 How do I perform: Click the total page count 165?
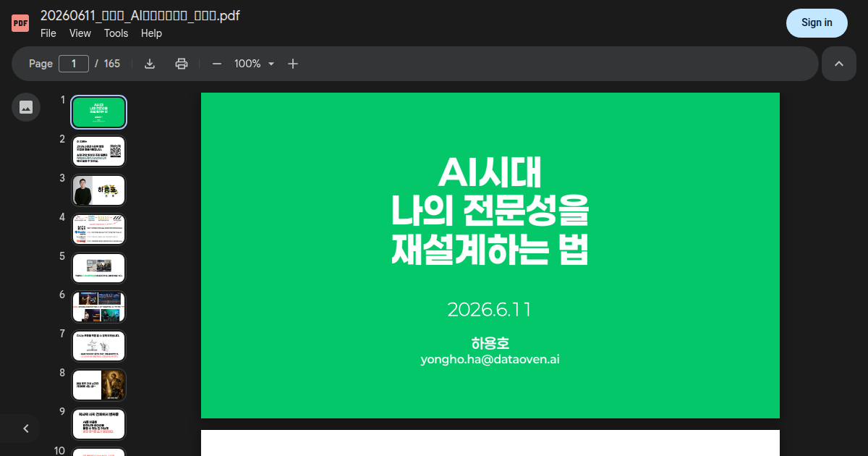(x=112, y=64)
